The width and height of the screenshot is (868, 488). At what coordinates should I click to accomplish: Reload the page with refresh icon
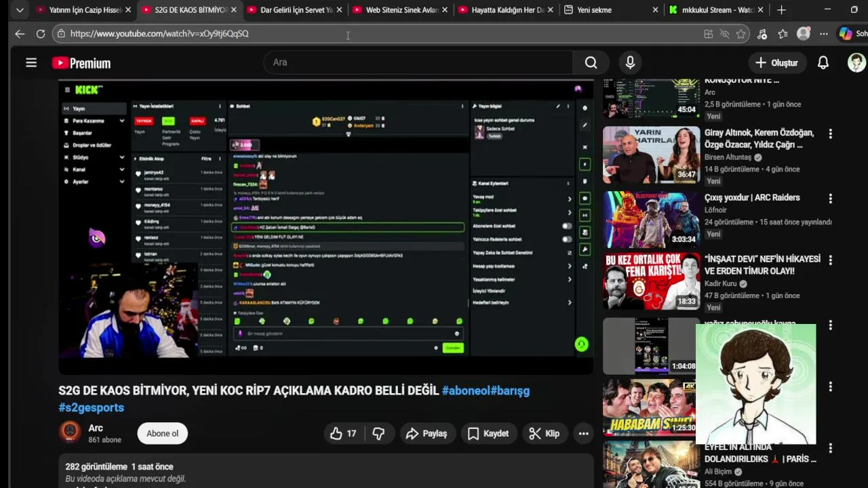(x=41, y=34)
